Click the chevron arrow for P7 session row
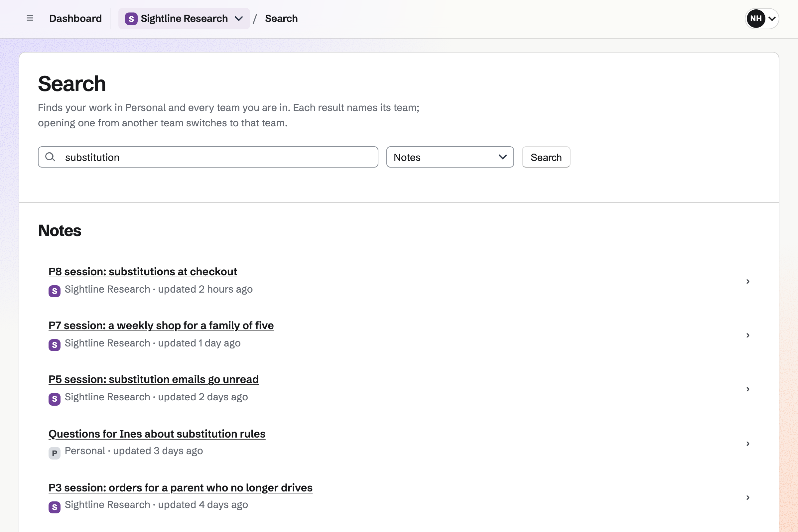The width and height of the screenshot is (798, 532). [x=748, y=335]
